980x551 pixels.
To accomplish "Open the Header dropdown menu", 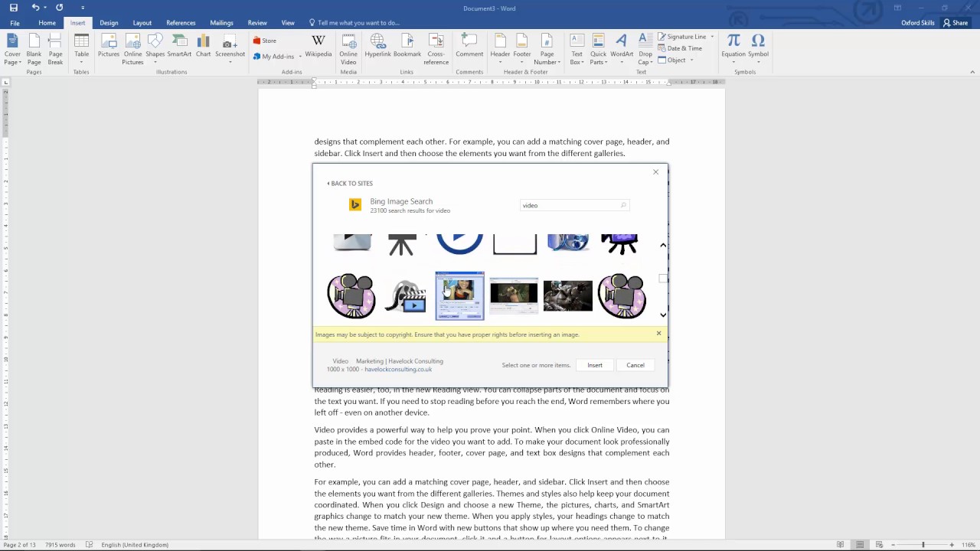I will (500, 50).
